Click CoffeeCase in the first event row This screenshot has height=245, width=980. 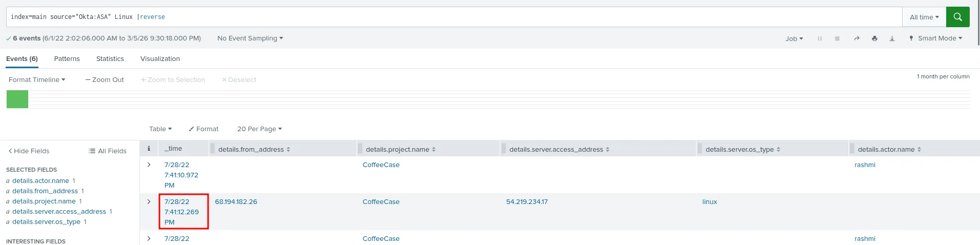(381, 165)
